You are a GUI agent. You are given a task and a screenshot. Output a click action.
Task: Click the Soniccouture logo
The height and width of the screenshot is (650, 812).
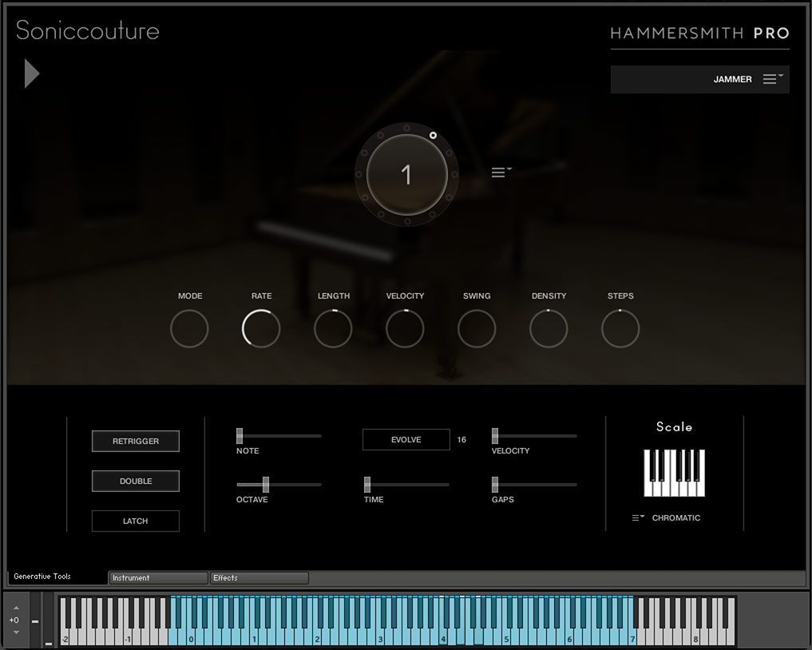tap(88, 30)
